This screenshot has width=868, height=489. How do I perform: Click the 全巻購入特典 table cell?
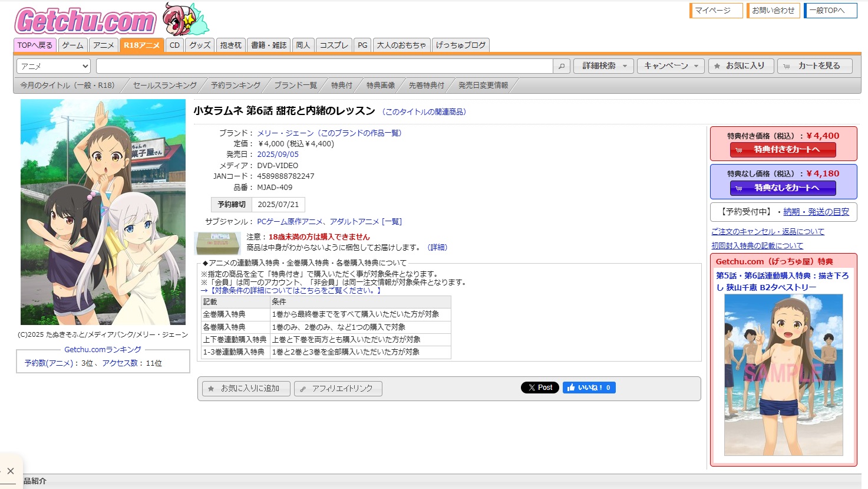pos(235,314)
